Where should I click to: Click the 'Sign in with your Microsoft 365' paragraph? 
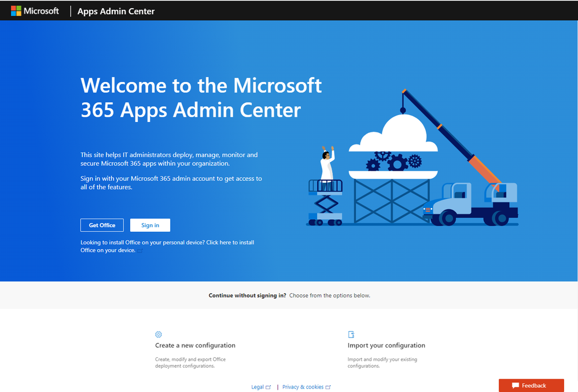coord(171,183)
